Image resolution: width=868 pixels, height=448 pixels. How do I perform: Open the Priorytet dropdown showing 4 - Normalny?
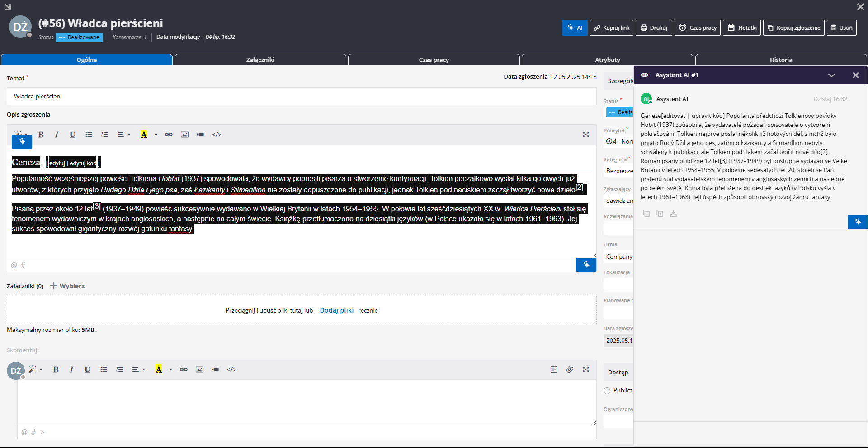pos(618,141)
